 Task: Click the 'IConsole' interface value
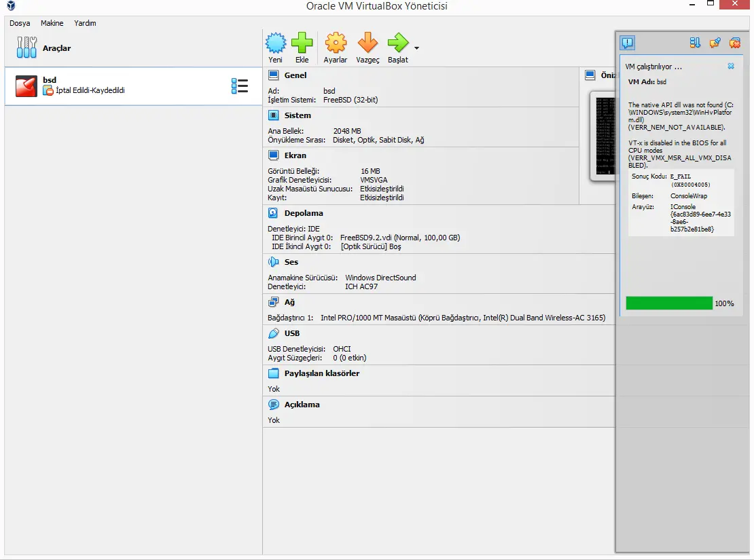[683, 207]
